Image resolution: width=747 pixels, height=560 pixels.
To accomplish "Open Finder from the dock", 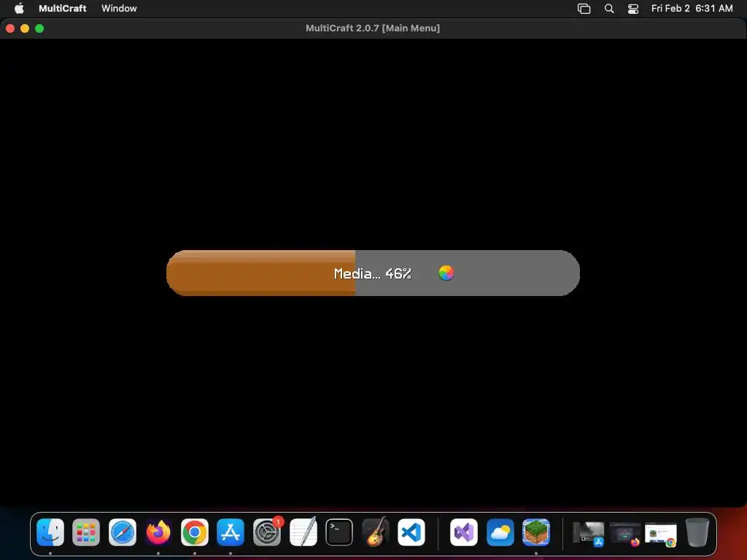I will pyautogui.click(x=50, y=532).
